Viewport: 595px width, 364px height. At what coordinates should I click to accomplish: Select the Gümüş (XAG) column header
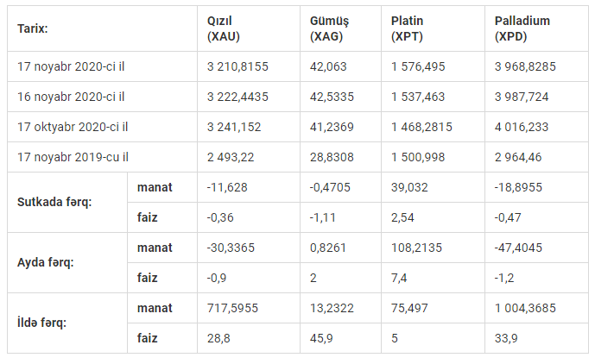point(329,28)
